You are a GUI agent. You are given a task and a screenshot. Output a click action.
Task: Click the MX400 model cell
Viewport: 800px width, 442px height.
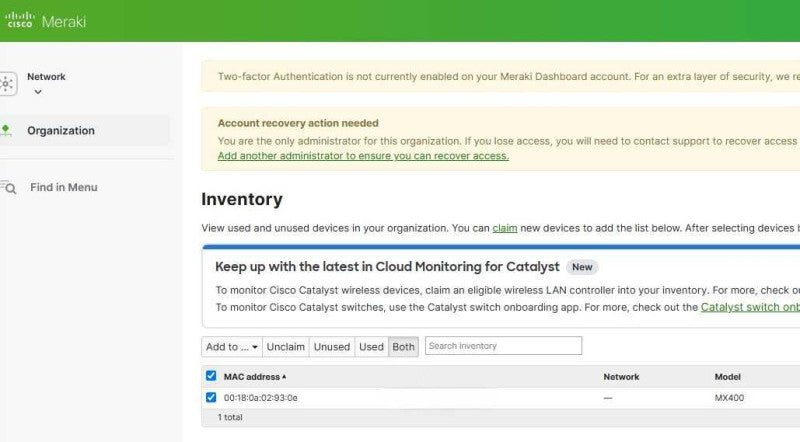click(729, 398)
